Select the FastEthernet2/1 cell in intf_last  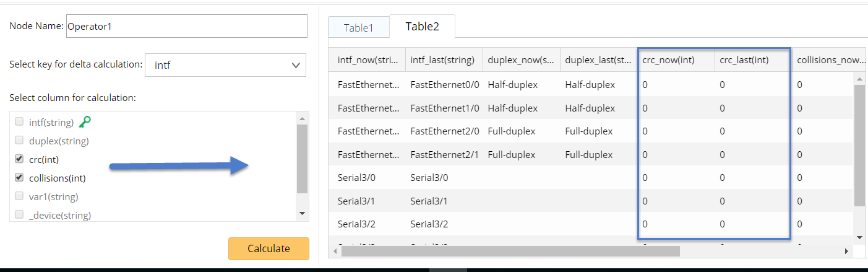(445, 154)
